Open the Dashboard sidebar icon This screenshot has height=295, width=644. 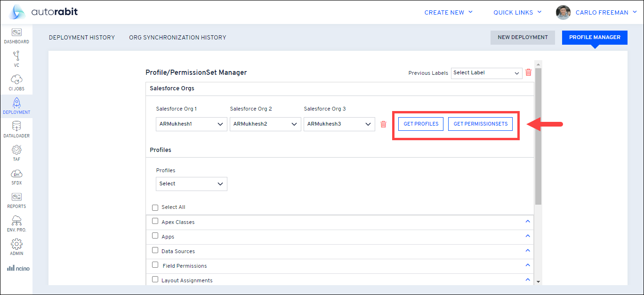click(16, 32)
